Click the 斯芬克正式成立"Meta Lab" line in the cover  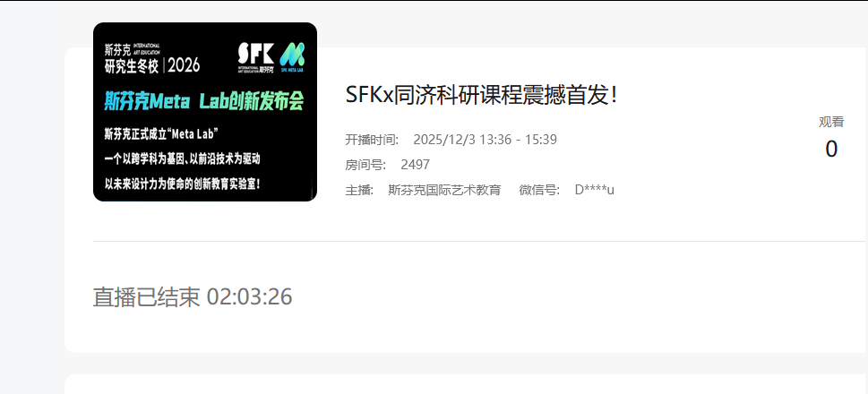pos(161,134)
